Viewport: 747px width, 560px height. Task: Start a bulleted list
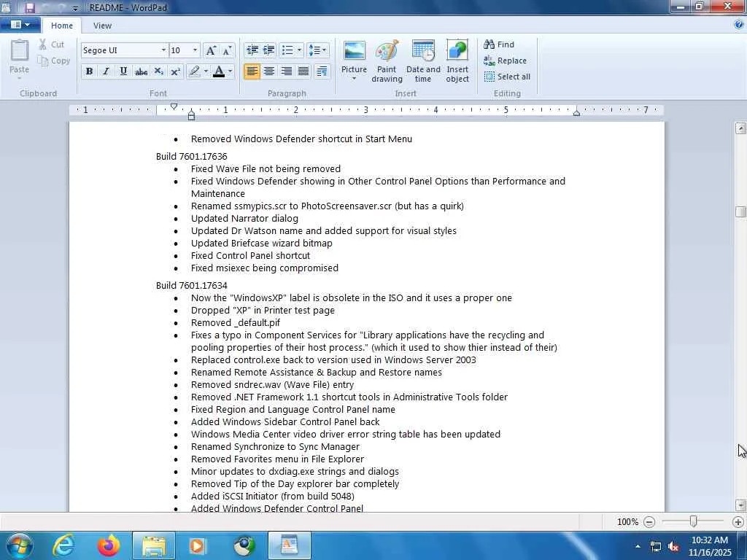(x=287, y=50)
